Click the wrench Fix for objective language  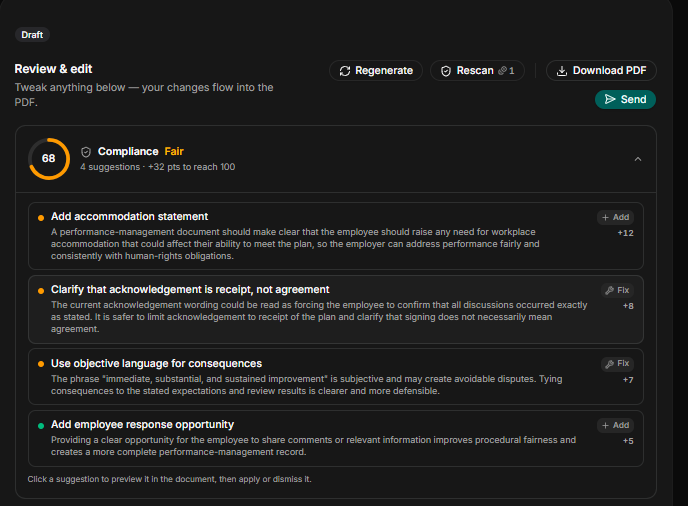(x=617, y=363)
